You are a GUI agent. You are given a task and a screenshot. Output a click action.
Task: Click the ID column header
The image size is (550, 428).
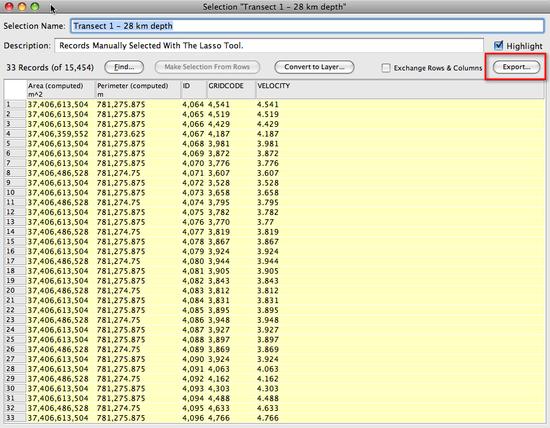194,90
